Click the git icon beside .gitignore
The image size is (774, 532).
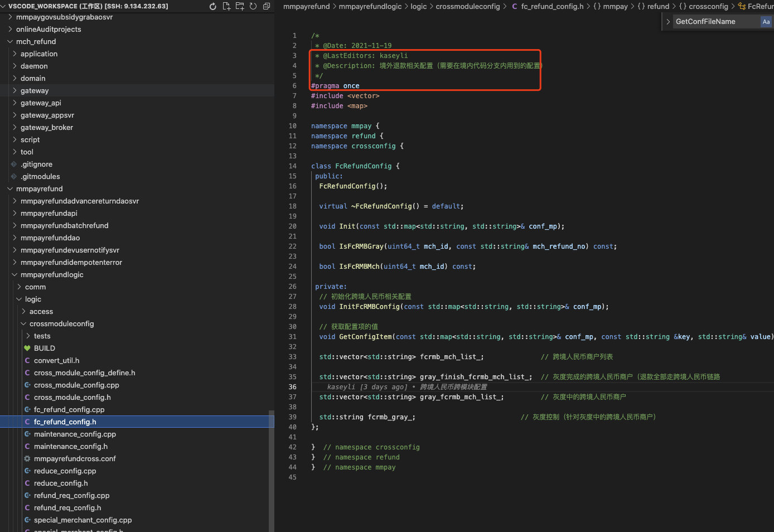point(14,164)
